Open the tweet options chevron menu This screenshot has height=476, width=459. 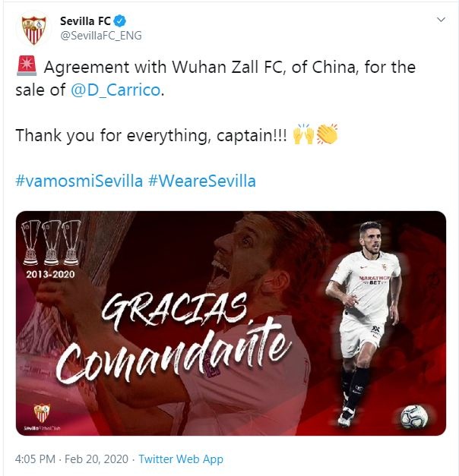[441, 20]
